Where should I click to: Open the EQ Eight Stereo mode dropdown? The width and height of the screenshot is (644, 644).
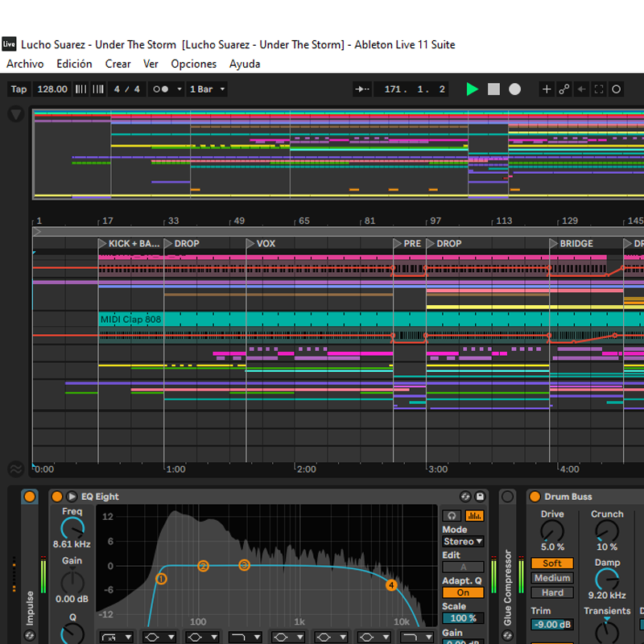pos(463,542)
